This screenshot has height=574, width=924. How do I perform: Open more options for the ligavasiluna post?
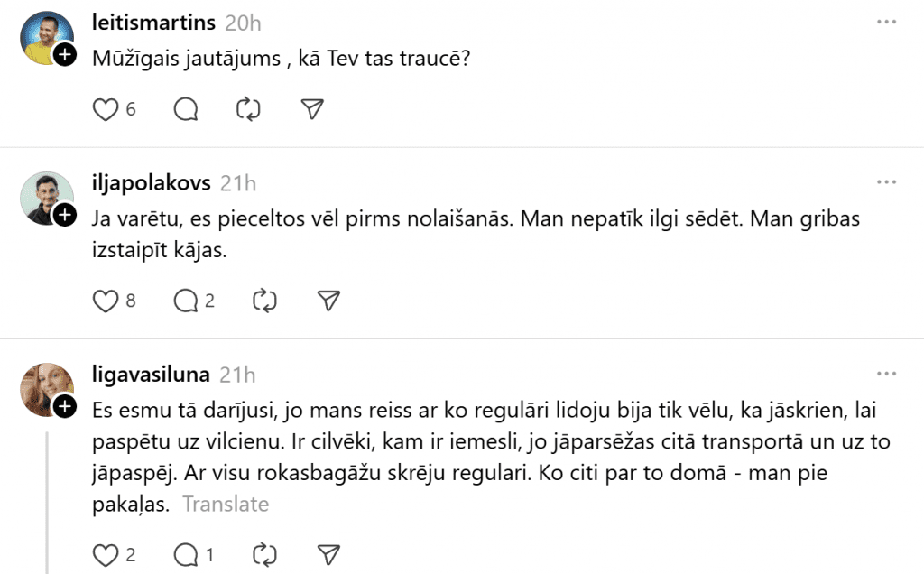pos(886,373)
